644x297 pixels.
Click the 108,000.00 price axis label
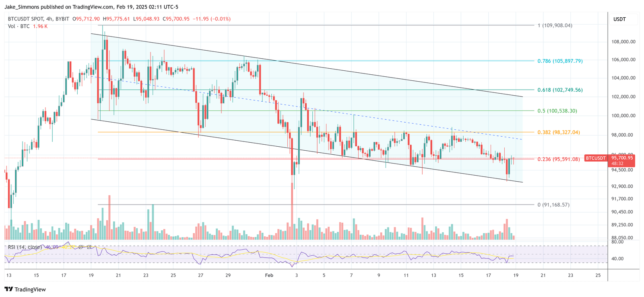pos(623,42)
